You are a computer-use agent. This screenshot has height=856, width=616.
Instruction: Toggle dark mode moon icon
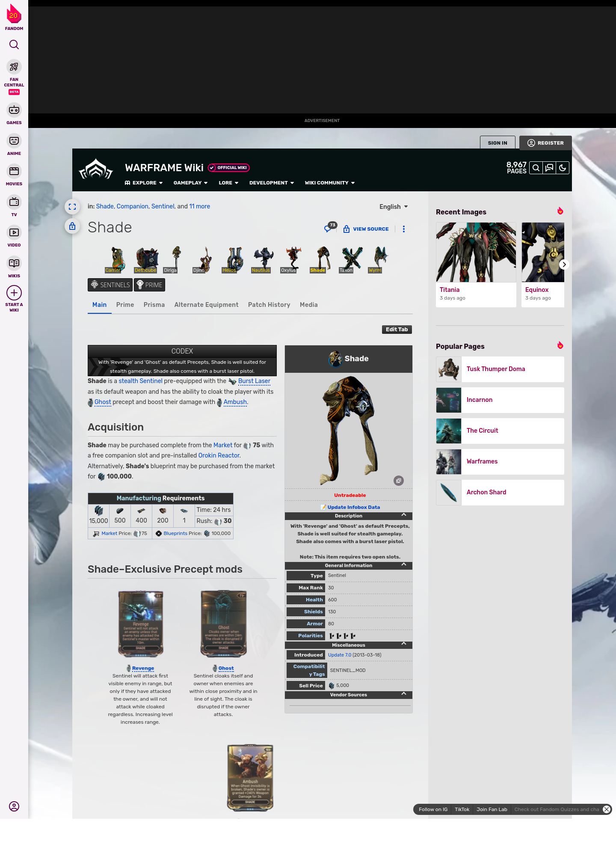point(563,168)
